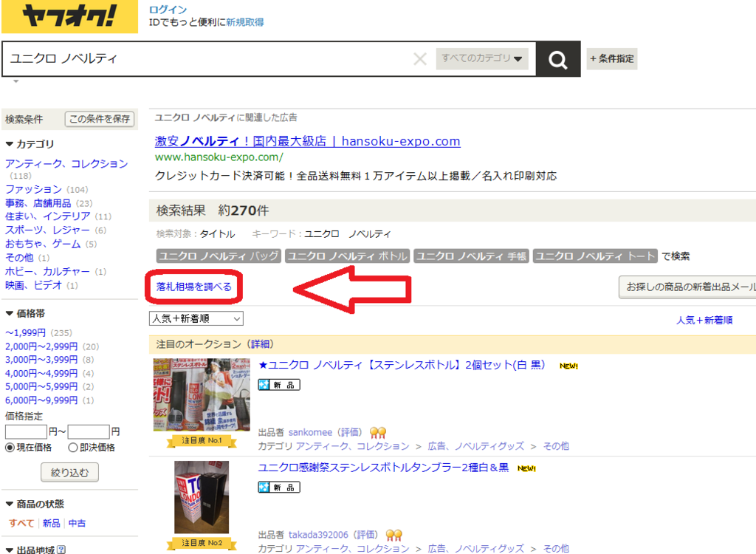
Task: Open the 評価 link next to sankomee
Action: 349,432
